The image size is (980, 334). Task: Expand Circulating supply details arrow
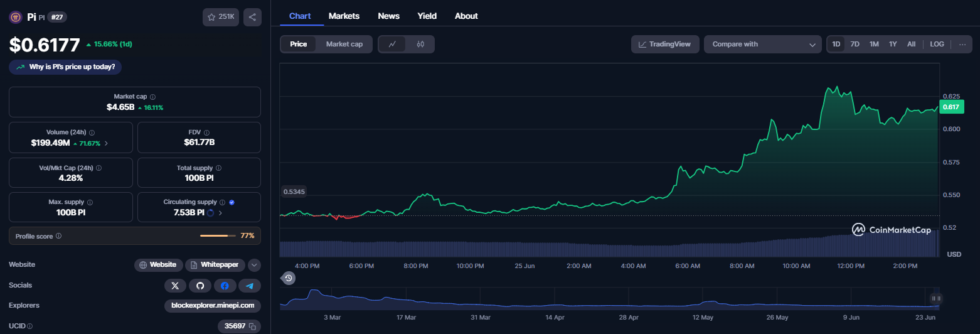pyautogui.click(x=220, y=213)
